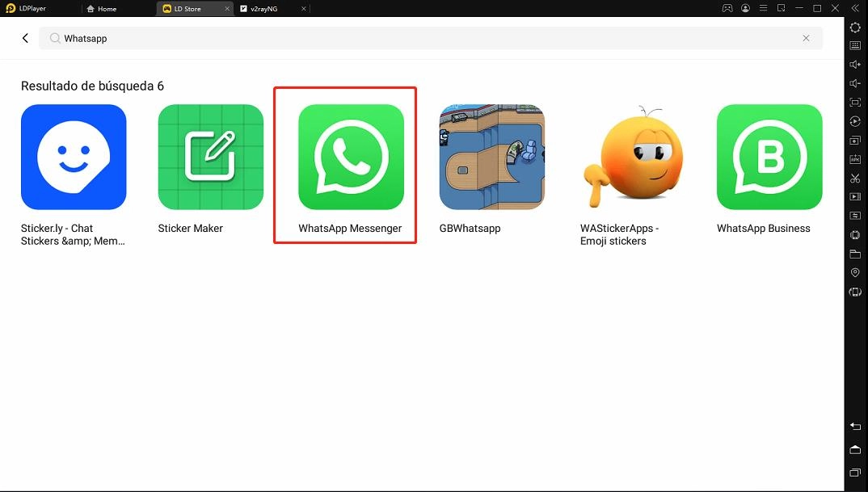Toggle fullscreen from the sidebar

coord(855,103)
